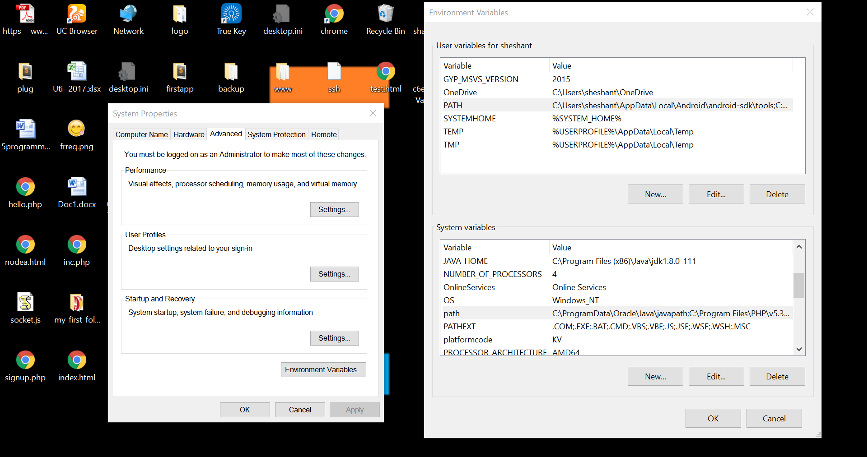The height and width of the screenshot is (457, 868).
Task: Select the logo folder icon
Action: click(180, 20)
